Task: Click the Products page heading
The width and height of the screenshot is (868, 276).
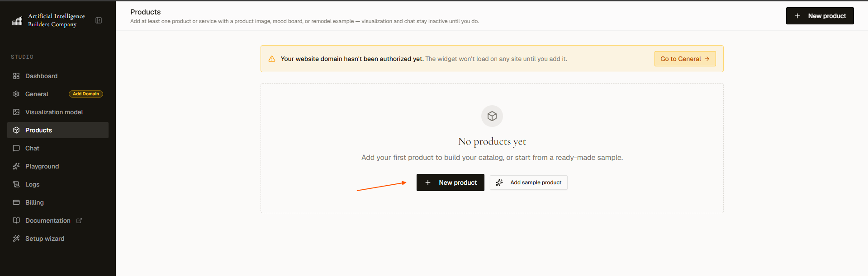Action: tap(146, 12)
